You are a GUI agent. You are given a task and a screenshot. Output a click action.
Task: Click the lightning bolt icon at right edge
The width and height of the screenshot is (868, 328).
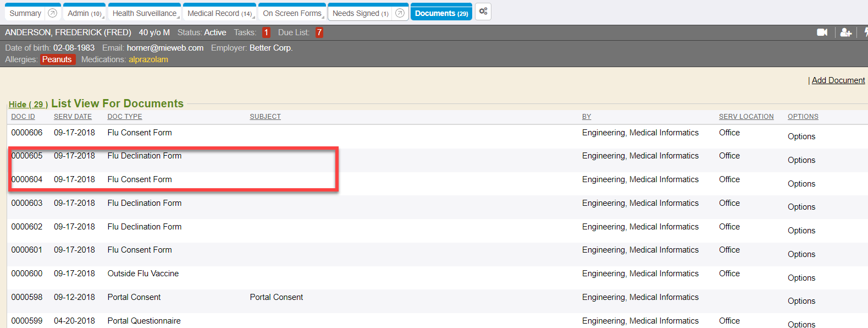[865, 32]
